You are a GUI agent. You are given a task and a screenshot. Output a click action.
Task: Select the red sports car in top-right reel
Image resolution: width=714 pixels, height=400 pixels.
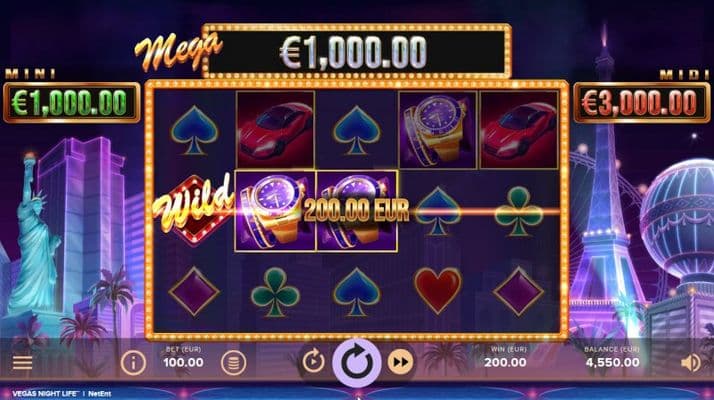coord(519,130)
